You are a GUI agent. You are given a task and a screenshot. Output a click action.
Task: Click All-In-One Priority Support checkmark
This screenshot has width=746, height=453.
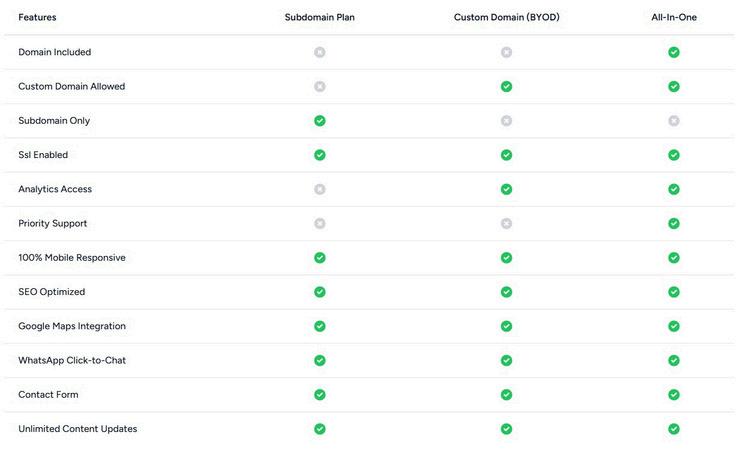(674, 224)
